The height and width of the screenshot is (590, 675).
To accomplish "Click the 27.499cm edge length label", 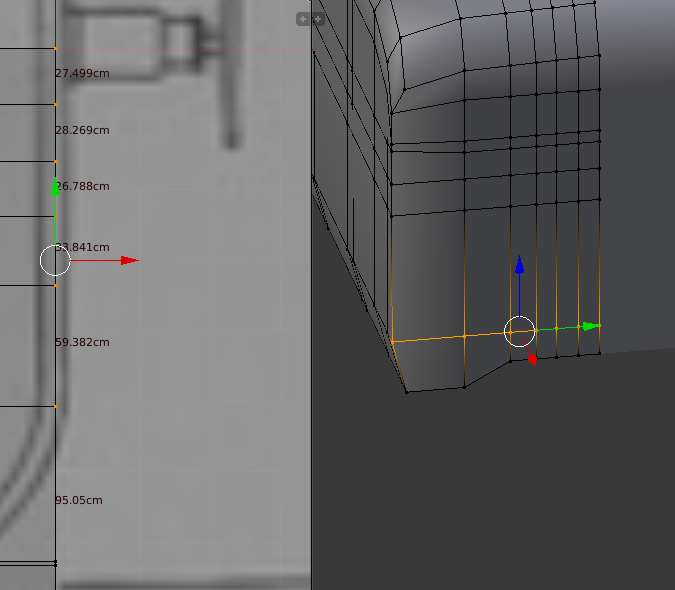I will [x=82, y=73].
